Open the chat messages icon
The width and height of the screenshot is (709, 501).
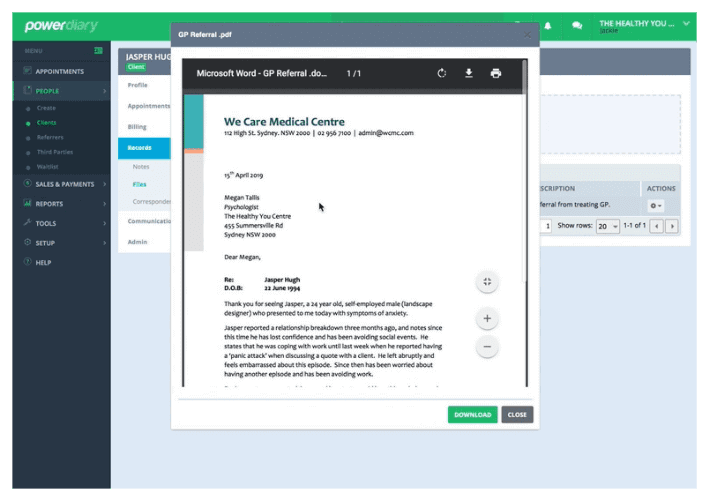pyautogui.click(x=577, y=26)
